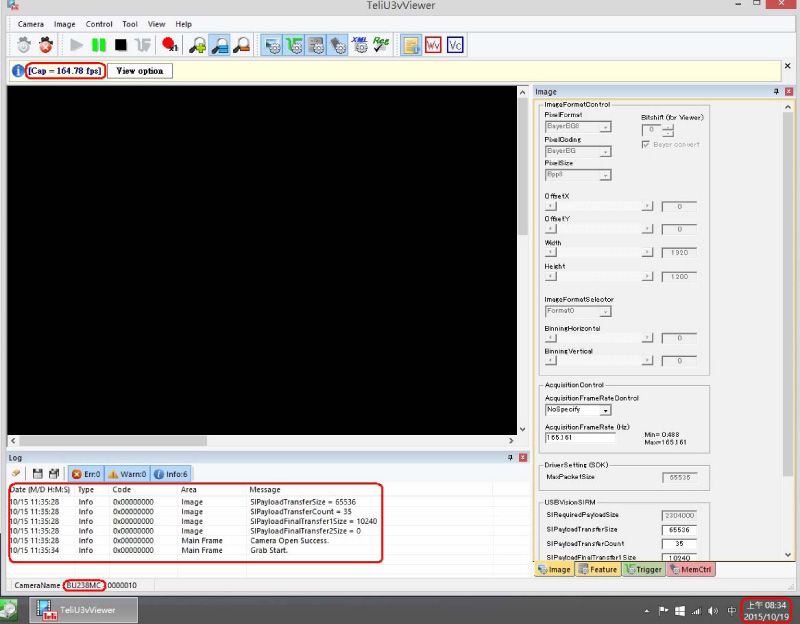The width and height of the screenshot is (800, 624).
Task: Click the save log floppy icon
Action: 38,473
